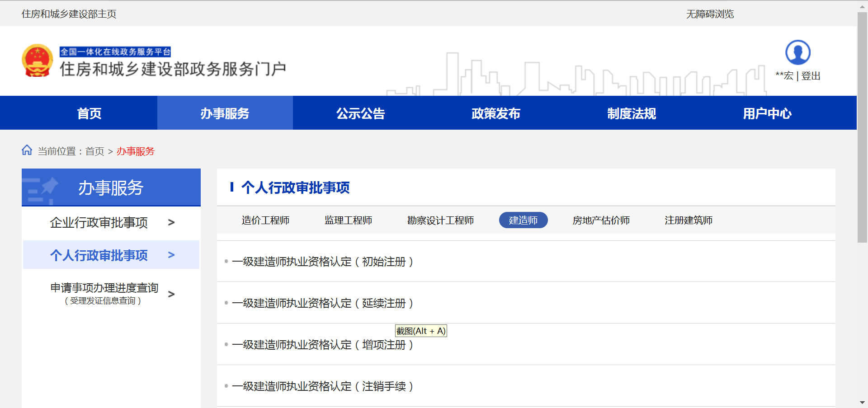Select the 建造师 tab

tap(524, 220)
